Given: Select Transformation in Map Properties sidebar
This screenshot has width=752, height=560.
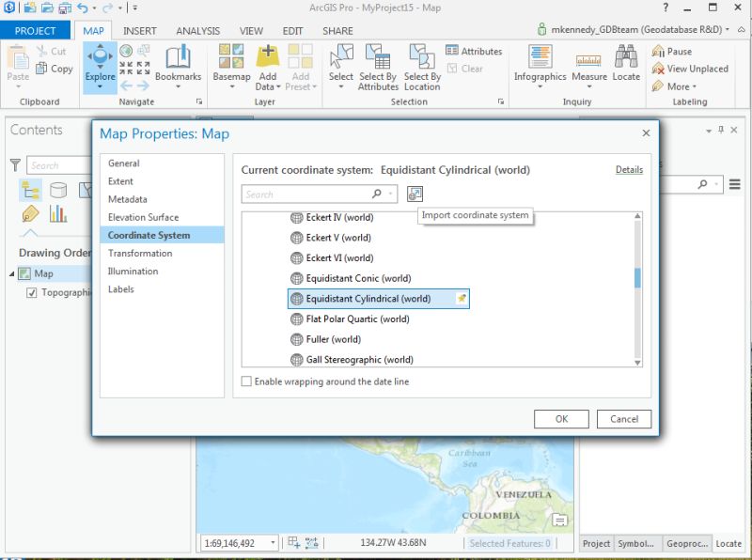Looking at the screenshot, I should 162,253.
